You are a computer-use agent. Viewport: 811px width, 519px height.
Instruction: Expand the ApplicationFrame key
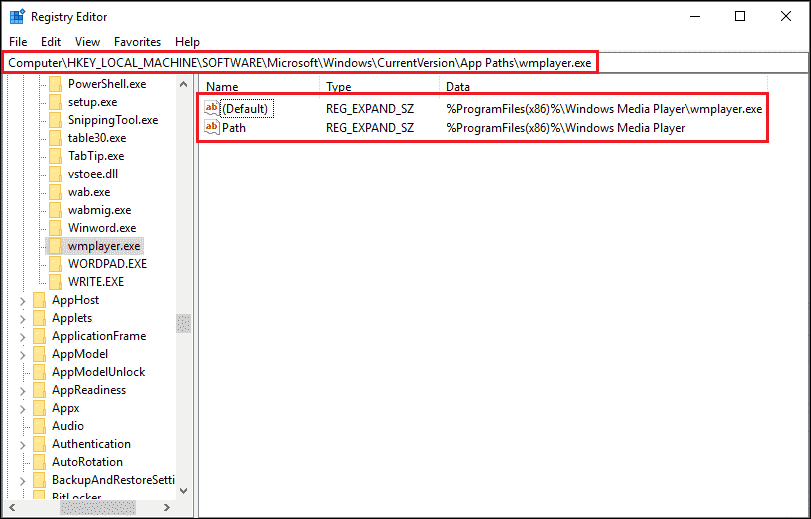tap(23, 337)
